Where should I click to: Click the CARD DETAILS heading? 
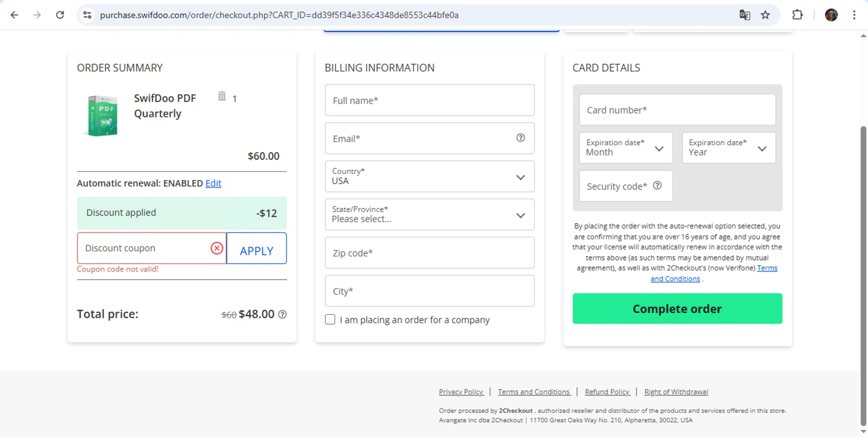[x=606, y=68]
